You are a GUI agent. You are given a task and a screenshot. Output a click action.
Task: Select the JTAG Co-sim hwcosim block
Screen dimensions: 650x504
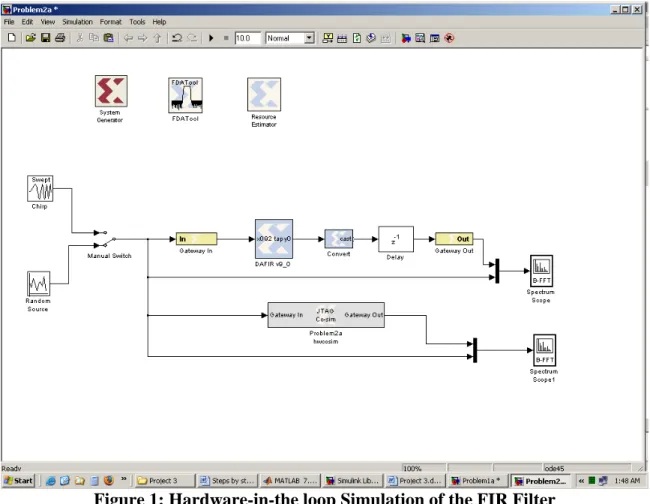tap(326, 315)
